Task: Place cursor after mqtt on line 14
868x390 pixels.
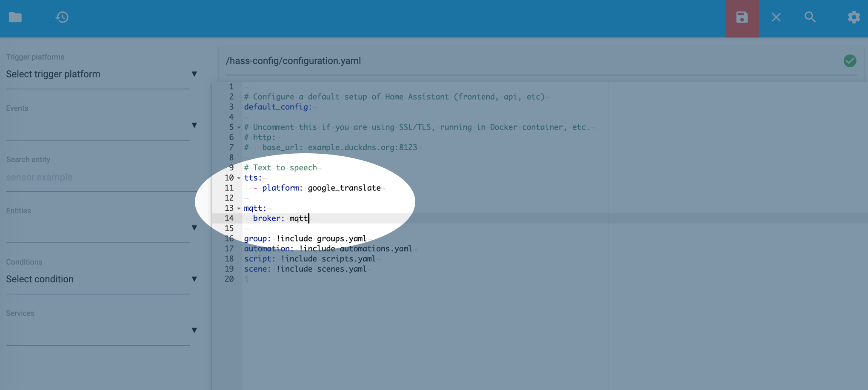Action: click(309, 218)
